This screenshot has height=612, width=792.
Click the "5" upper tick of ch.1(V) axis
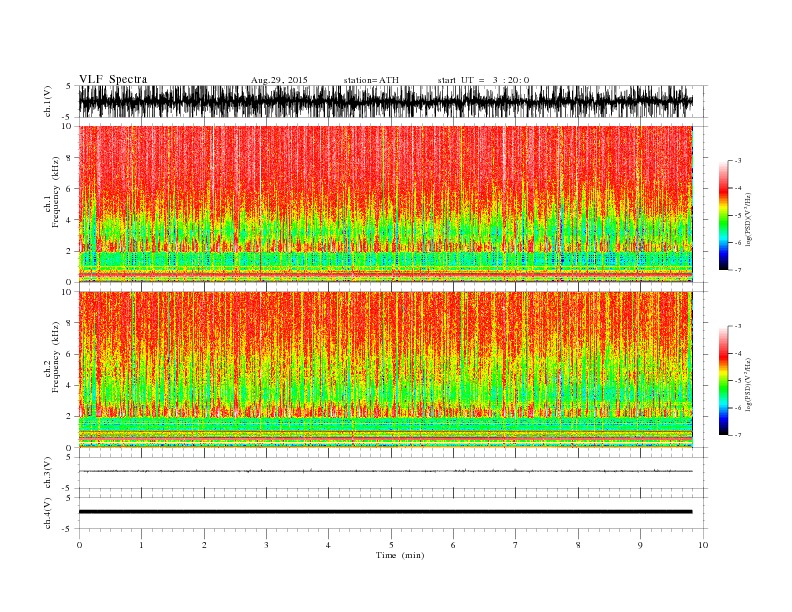click(69, 86)
